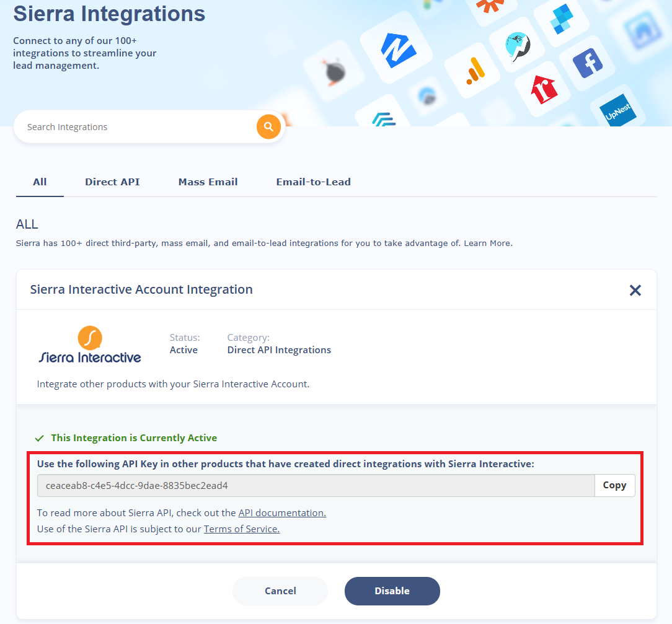
Task: Open the Direct API tab
Action: click(x=112, y=182)
